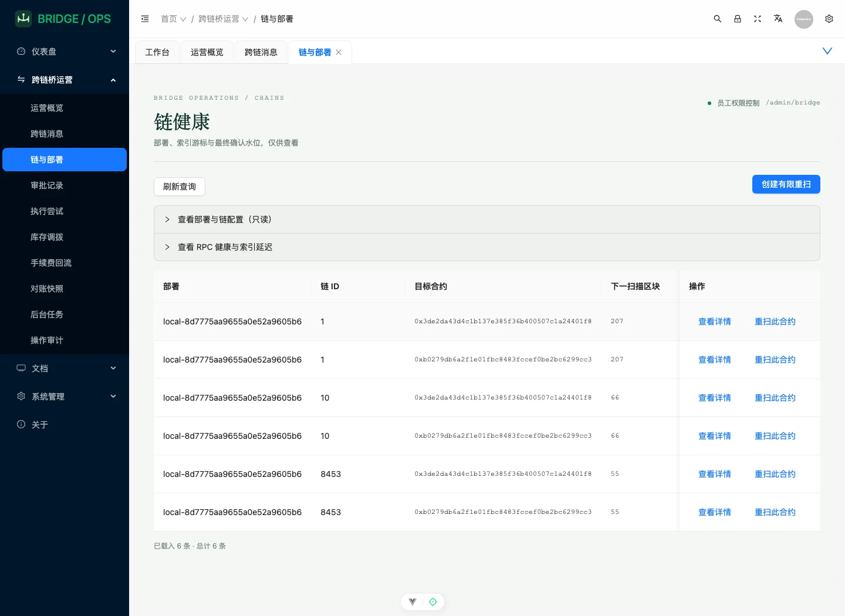This screenshot has height=616, width=845.
Task: Open 库存调拨 in the sidebar
Action: [x=65, y=237]
